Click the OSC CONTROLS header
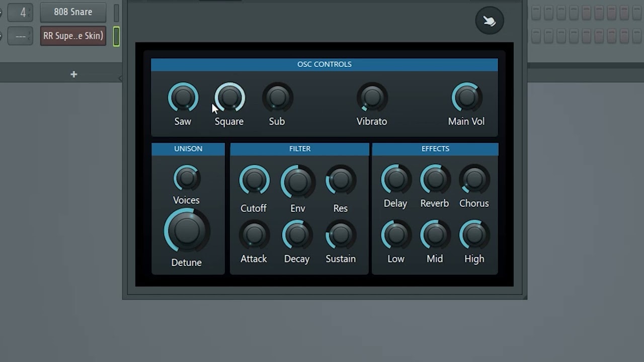Screen dimensions: 644x362 click(x=325, y=64)
